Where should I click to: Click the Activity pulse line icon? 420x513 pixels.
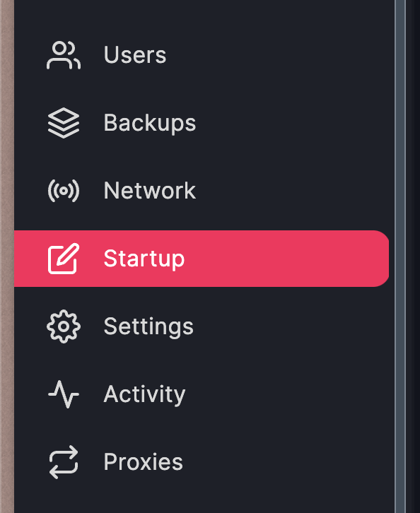pyautogui.click(x=64, y=394)
